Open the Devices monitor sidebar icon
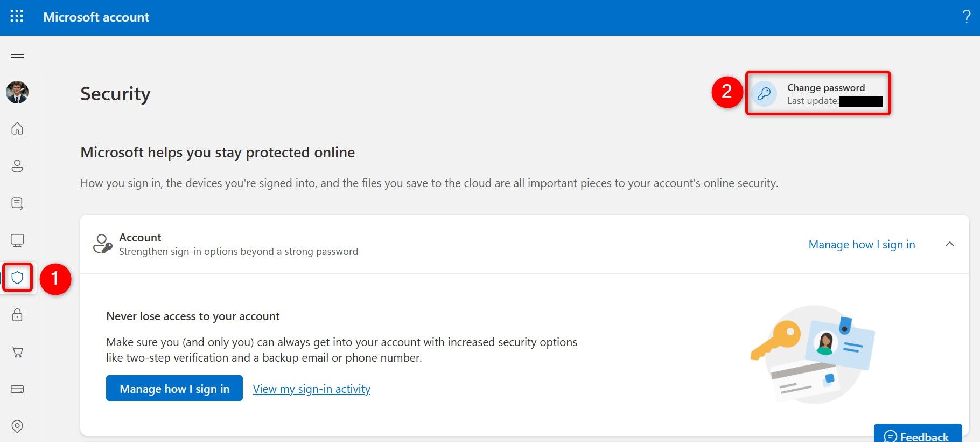Screen dimensions: 980x442 (17, 240)
